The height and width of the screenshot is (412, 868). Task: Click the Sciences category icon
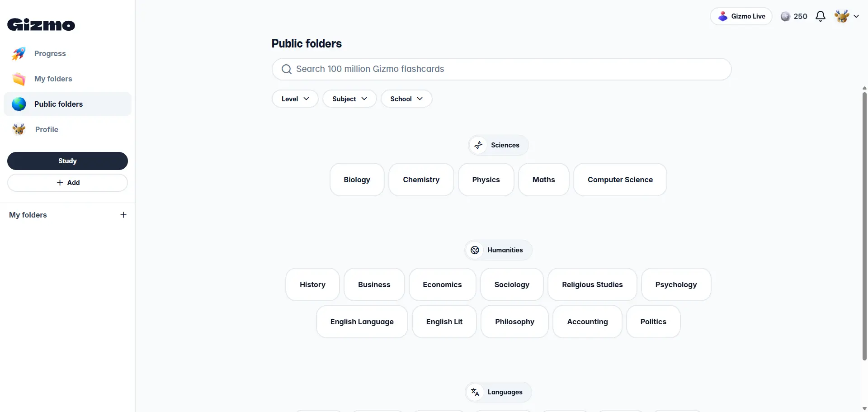[479, 145]
